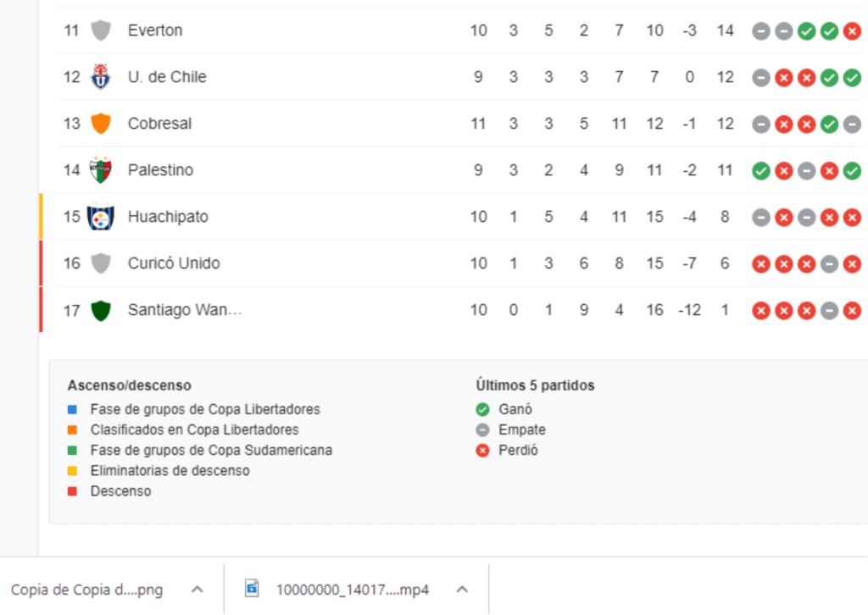The width and height of the screenshot is (868, 615).
Task: Open the Huachipato team link
Action: coord(168,217)
